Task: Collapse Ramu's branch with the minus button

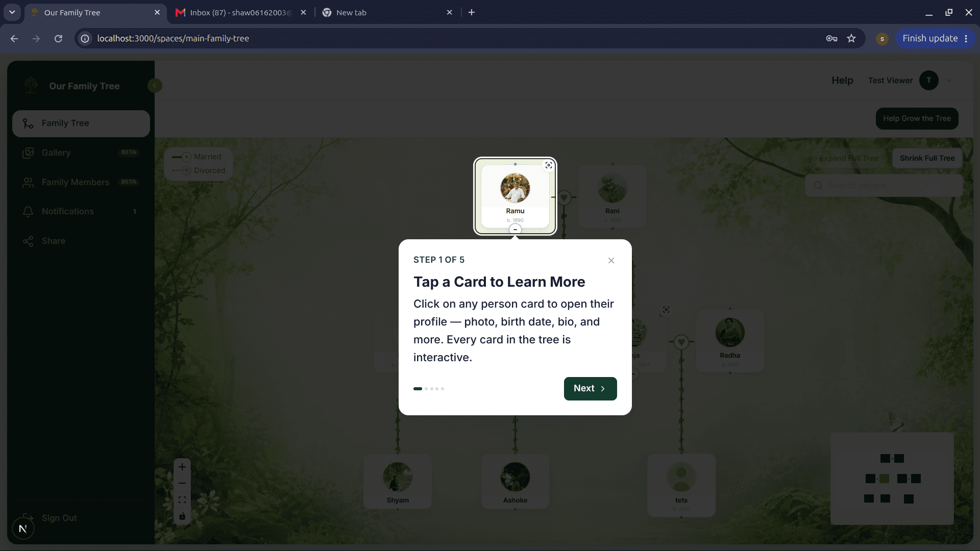Action: [515, 230]
